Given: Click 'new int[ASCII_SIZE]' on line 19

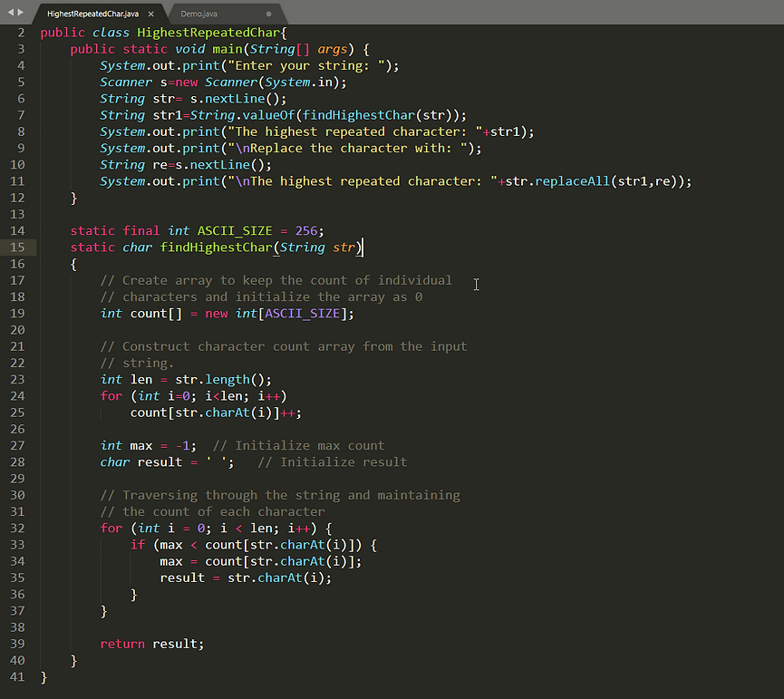Looking at the screenshot, I should point(276,313).
